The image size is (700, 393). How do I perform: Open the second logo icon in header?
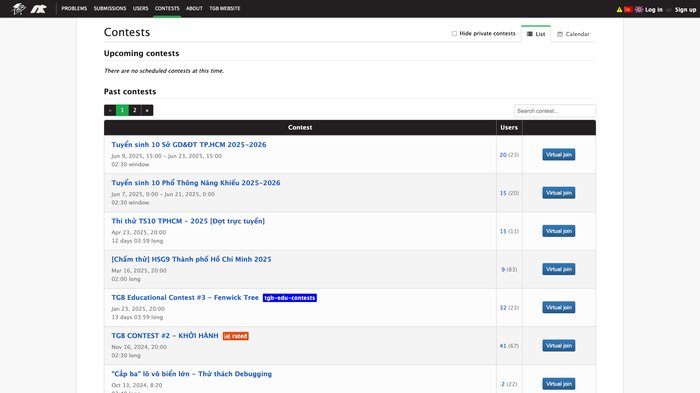click(38, 8)
